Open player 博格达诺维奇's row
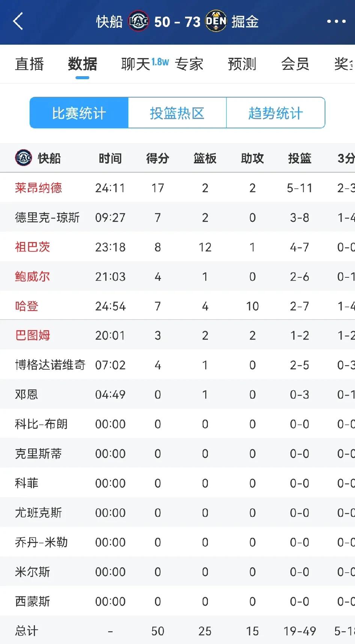The image size is (355, 644). (177, 365)
